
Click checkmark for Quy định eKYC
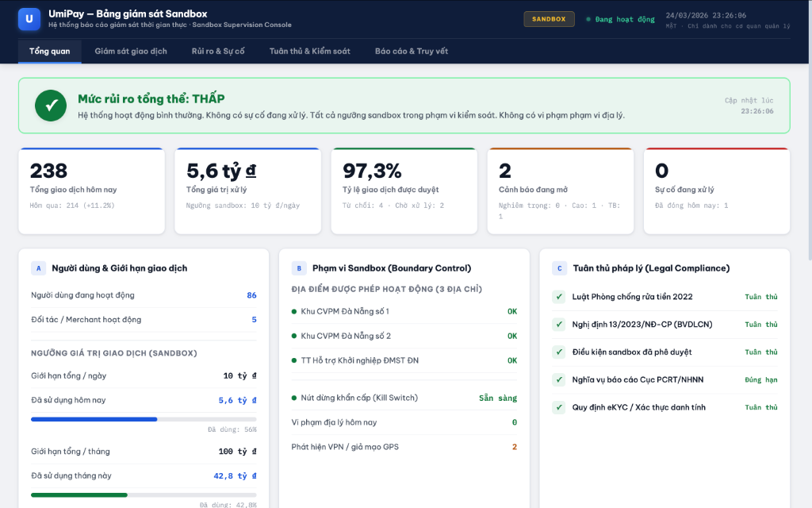click(x=558, y=407)
